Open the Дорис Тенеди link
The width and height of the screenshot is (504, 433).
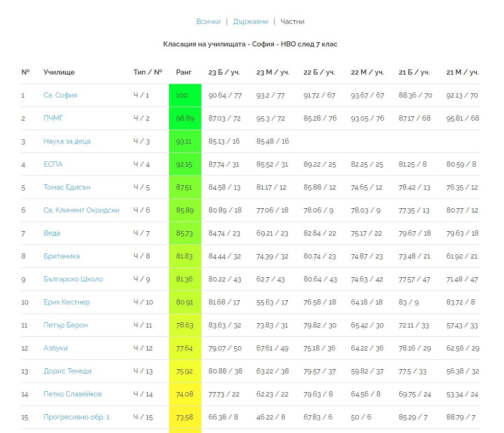click(x=68, y=371)
